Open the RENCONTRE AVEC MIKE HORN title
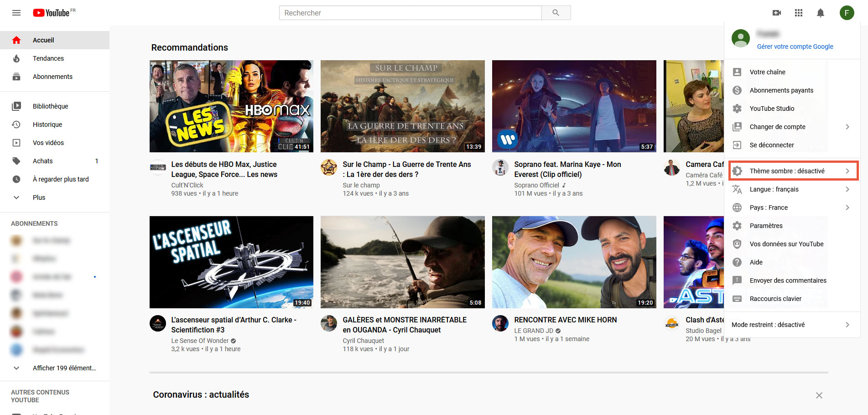 pyautogui.click(x=566, y=320)
